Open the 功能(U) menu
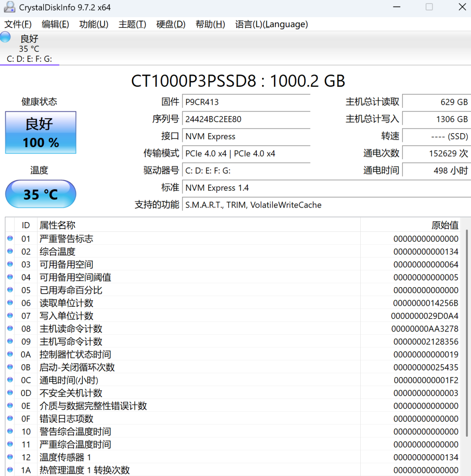 pos(94,24)
